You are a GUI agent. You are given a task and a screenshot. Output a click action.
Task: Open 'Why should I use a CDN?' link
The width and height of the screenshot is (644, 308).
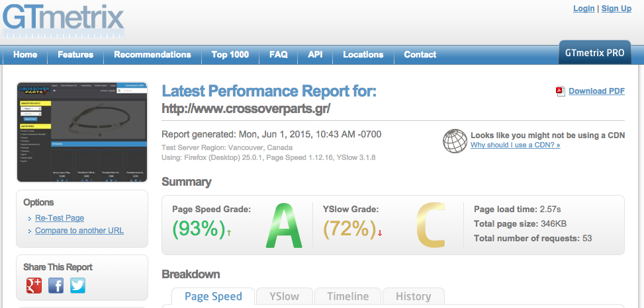(515, 145)
